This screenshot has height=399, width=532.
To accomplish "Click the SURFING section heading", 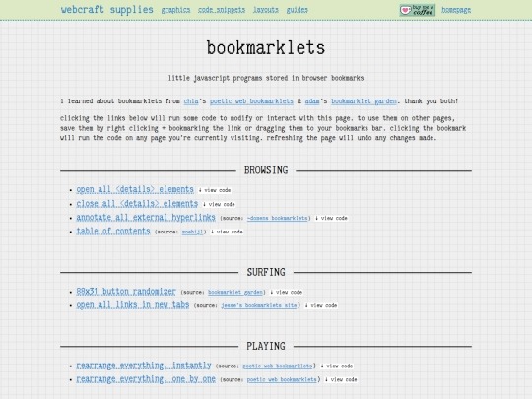I will (x=266, y=272).
